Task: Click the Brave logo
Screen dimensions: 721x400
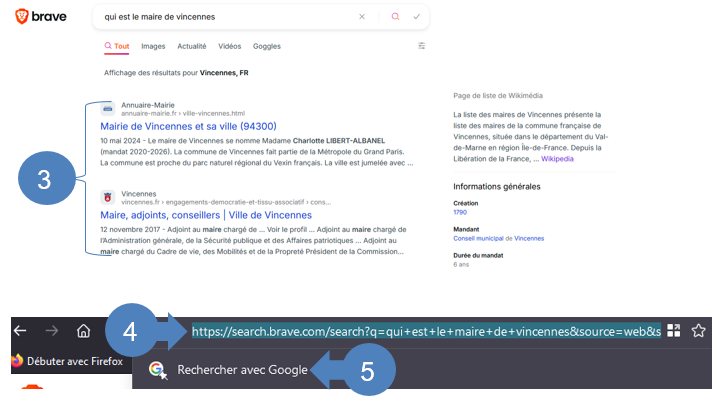Action: (x=40, y=17)
